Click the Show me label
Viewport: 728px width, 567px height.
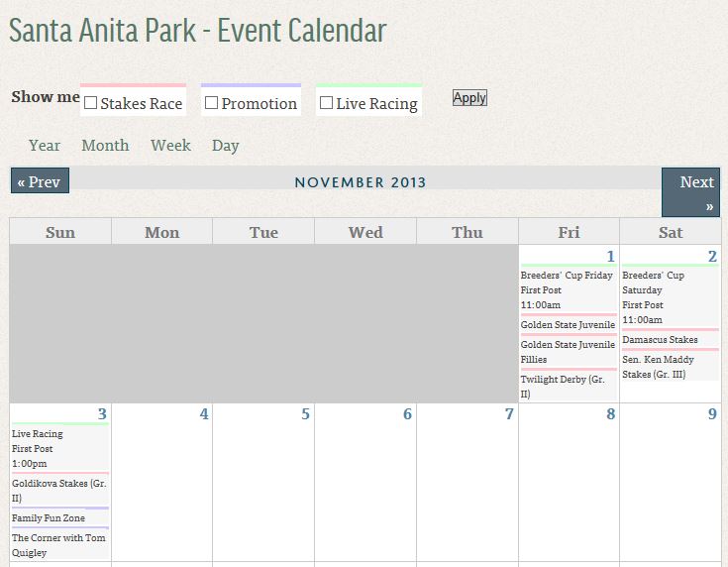pos(46,97)
